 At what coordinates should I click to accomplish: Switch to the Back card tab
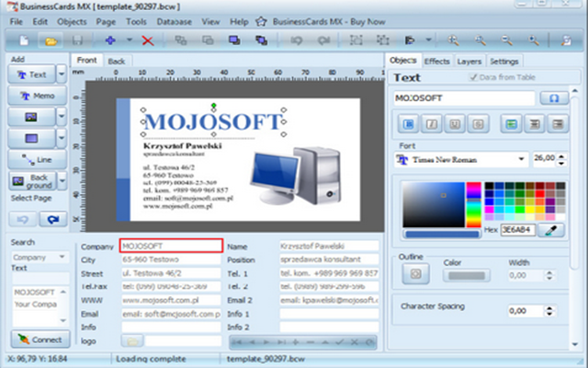tap(117, 62)
